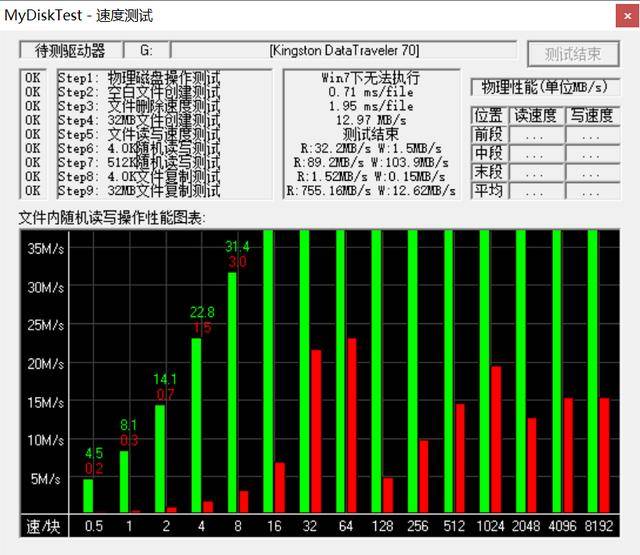
Task: Click the Kingston DataTraveler 70 device field
Action: [x=344, y=50]
